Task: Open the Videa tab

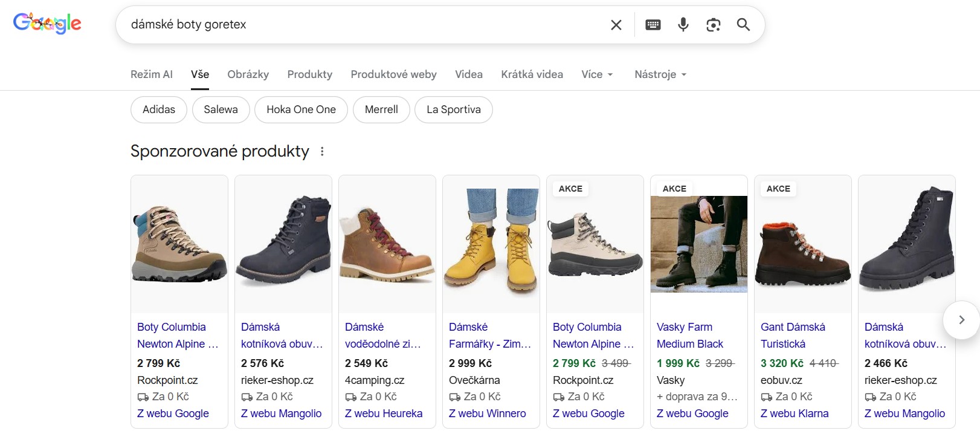Action: 469,74
